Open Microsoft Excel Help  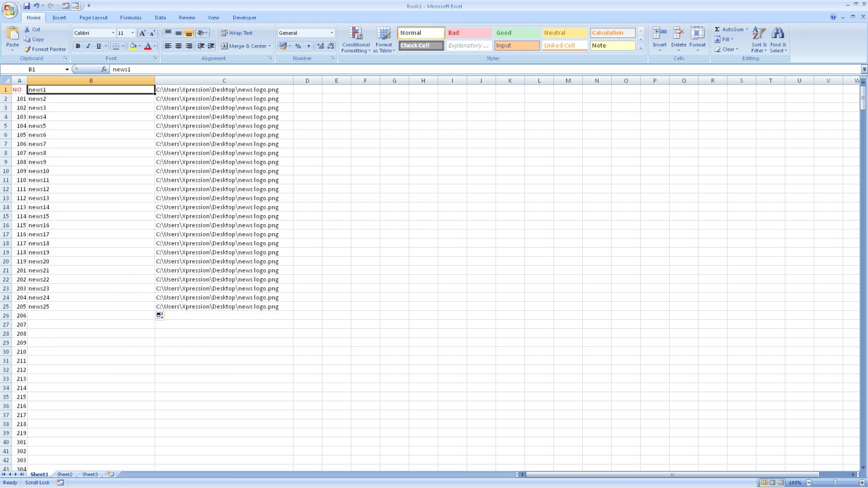[x=833, y=17]
